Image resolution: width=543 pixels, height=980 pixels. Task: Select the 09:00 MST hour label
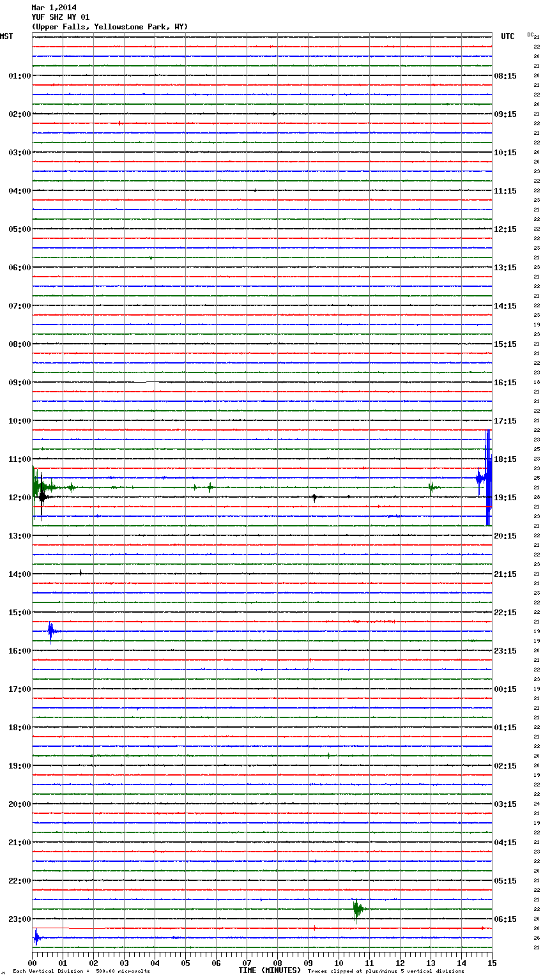(x=19, y=383)
